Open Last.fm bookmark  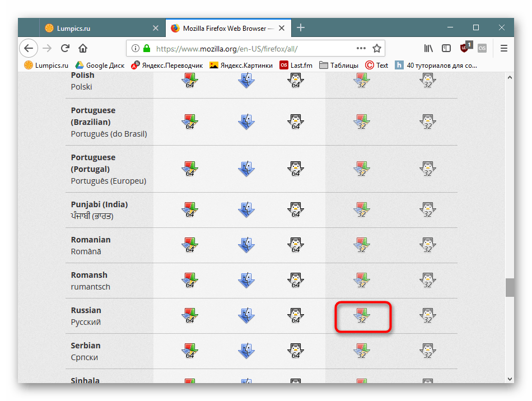pyautogui.click(x=296, y=65)
